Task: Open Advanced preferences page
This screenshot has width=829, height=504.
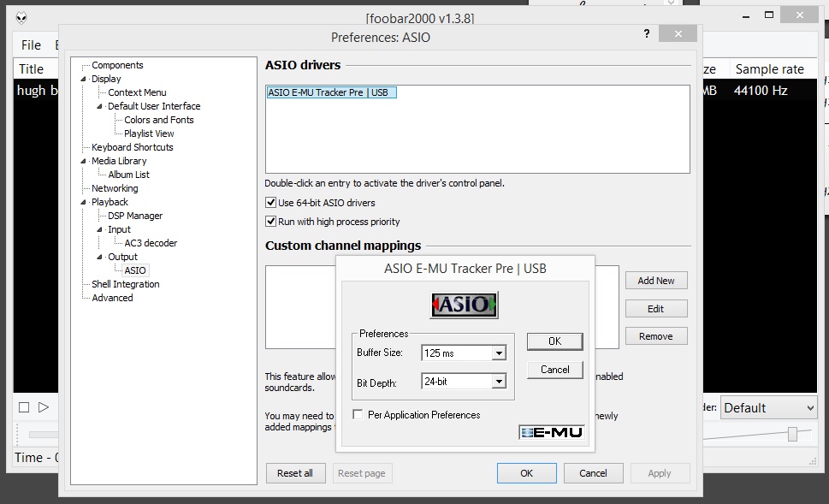Action: [x=112, y=298]
